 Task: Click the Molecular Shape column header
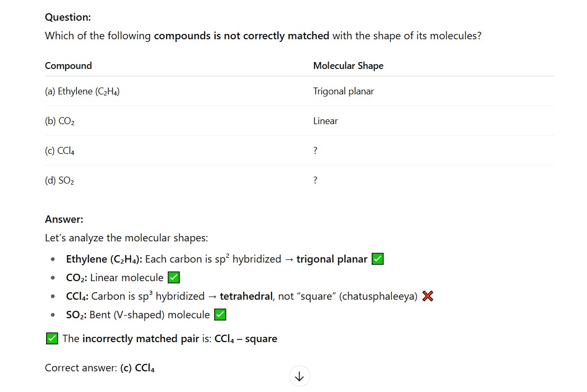click(x=348, y=66)
